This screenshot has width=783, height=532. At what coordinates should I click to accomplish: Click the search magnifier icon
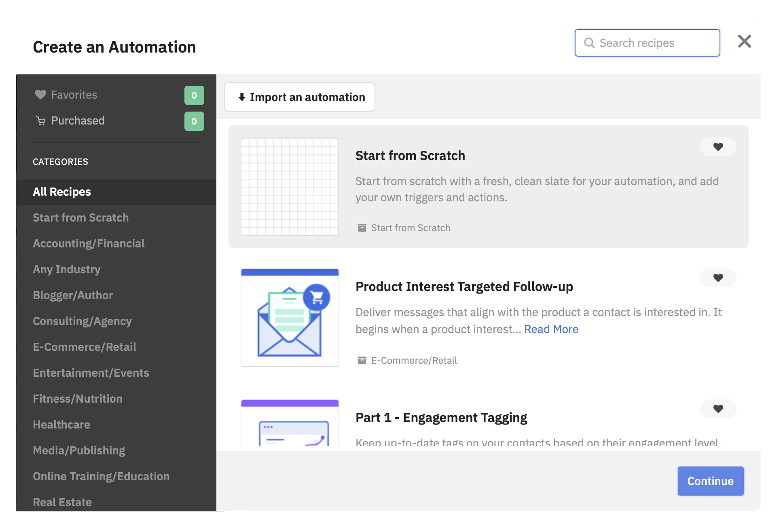(x=589, y=43)
